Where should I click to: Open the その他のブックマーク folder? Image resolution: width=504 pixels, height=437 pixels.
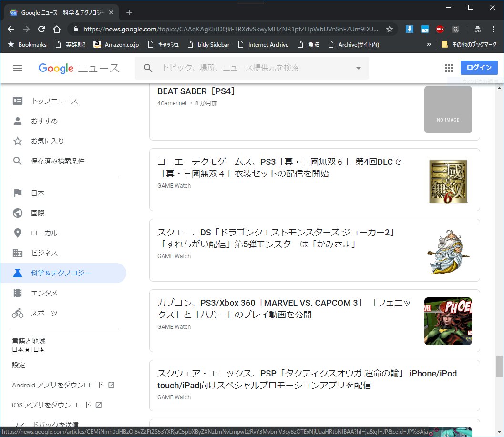469,45
